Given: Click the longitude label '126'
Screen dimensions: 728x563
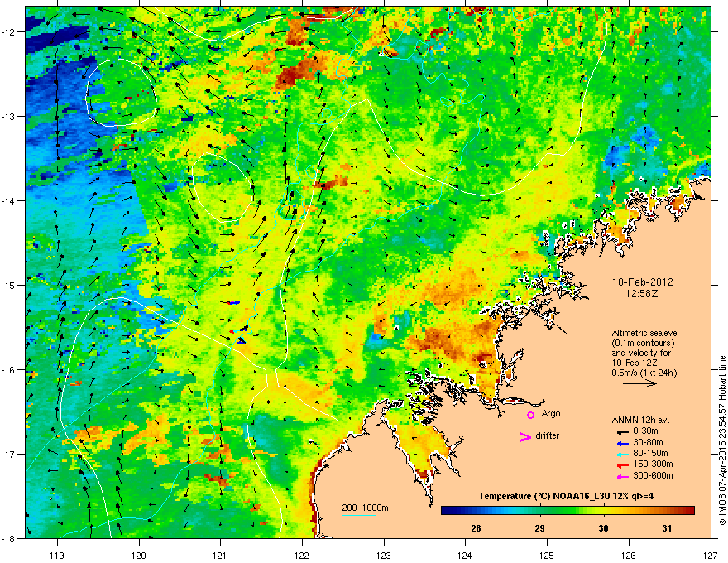Looking at the screenshot, I should [x=629, y=555].
